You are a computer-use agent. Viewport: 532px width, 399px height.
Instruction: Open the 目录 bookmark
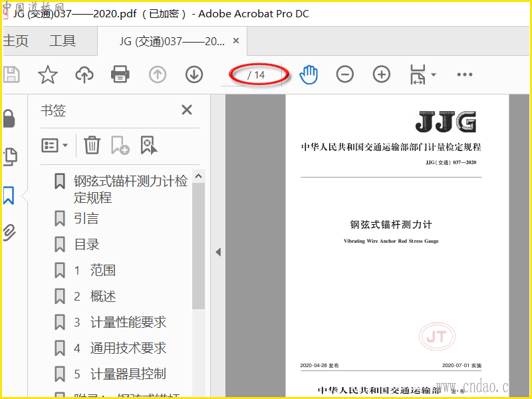(x=86, y=244)
